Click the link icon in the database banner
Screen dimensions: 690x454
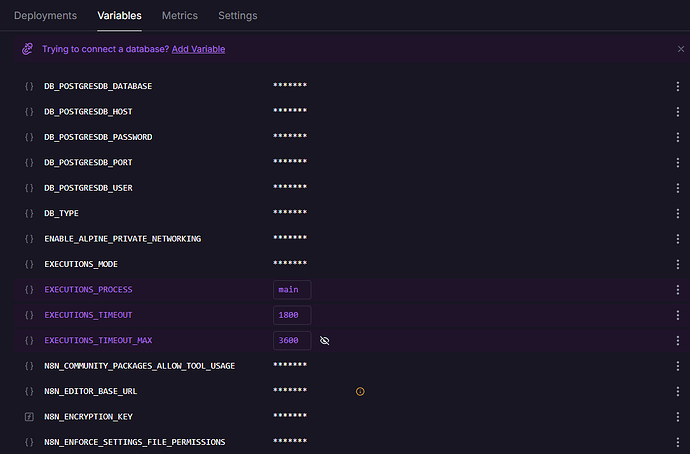28,49
